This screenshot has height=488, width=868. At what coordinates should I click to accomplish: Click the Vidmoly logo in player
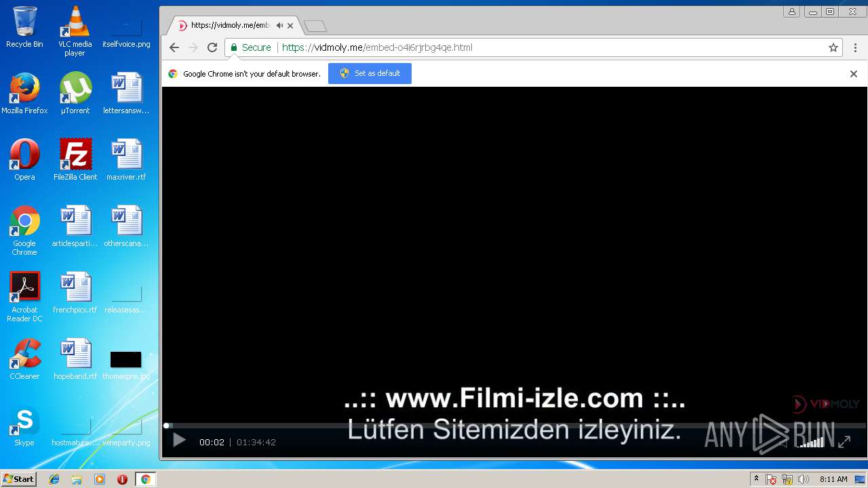tap(825, 404)
